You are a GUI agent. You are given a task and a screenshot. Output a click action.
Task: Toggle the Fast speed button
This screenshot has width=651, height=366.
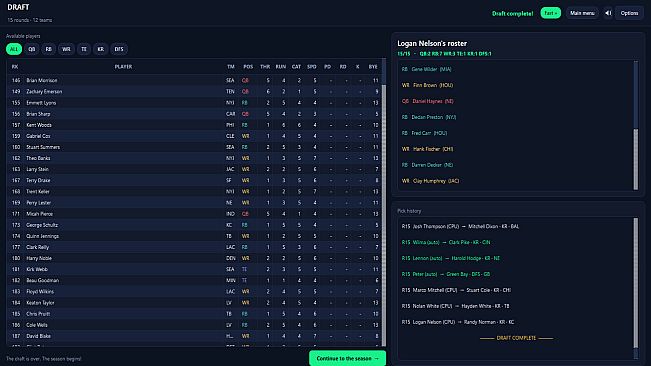(551, 13)
